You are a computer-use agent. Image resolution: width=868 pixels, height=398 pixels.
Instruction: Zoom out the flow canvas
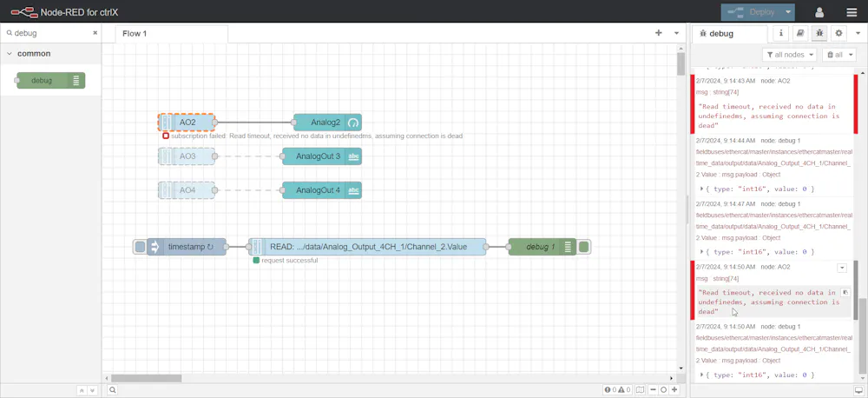coord(654,389)
